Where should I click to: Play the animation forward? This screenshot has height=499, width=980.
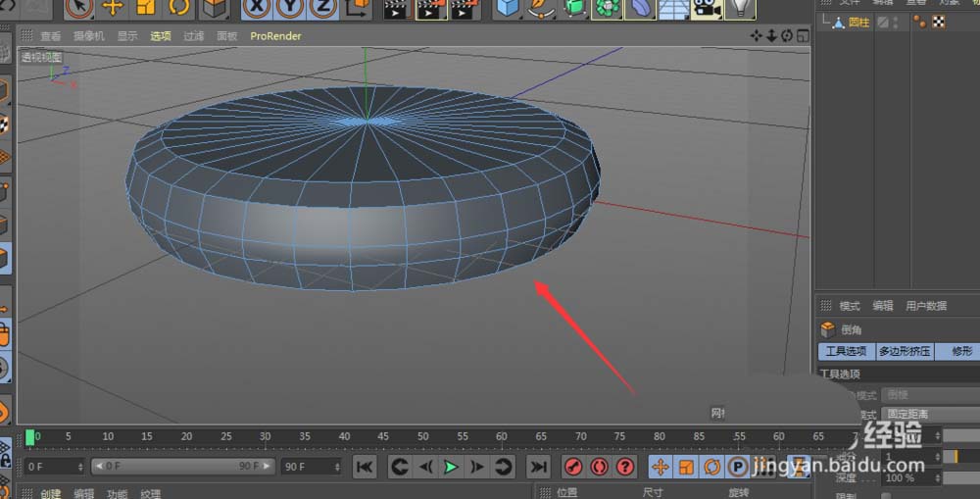click(x=451, y=467)
